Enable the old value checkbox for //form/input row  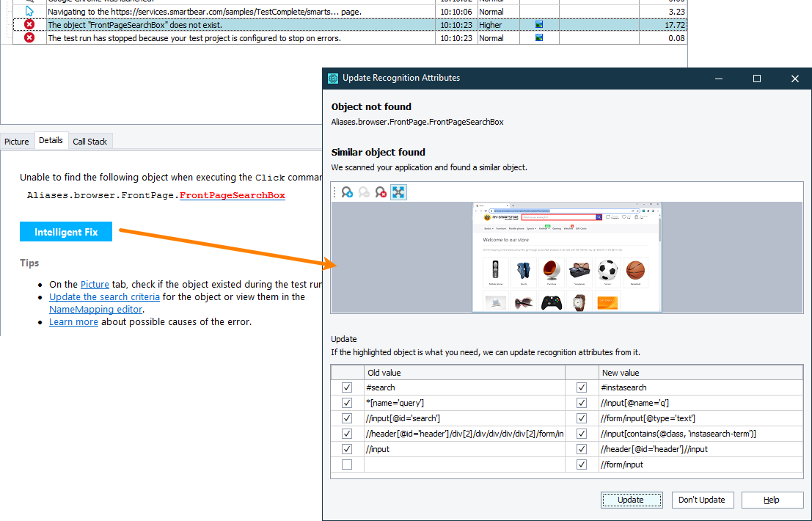(347, 464)
